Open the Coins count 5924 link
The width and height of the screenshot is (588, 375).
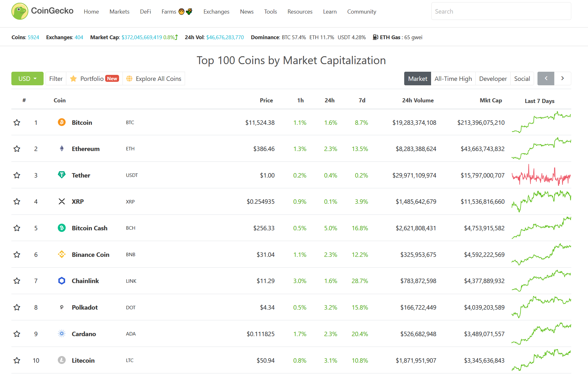(33, 37)
